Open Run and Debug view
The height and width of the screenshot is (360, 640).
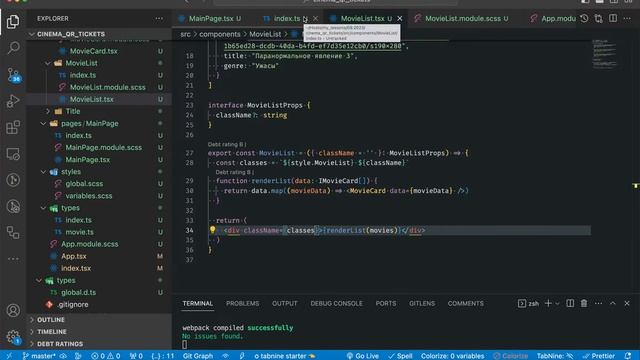(x=13, y=101)
